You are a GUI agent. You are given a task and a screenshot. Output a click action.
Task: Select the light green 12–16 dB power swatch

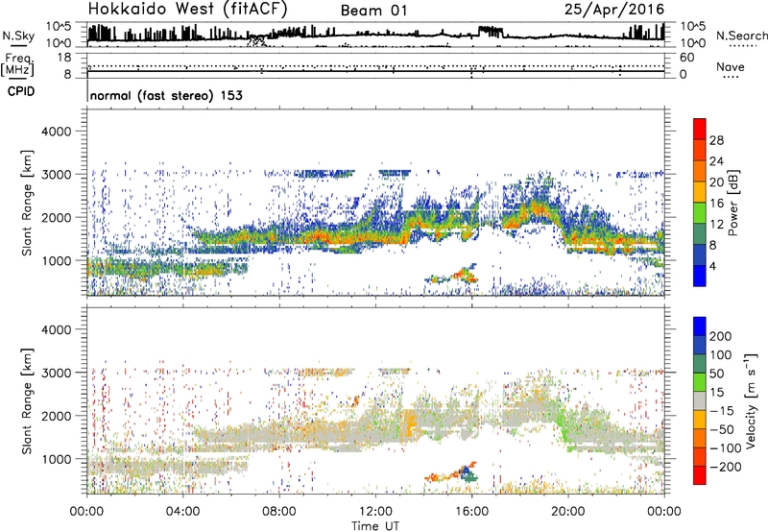click(x=700, y=213)
